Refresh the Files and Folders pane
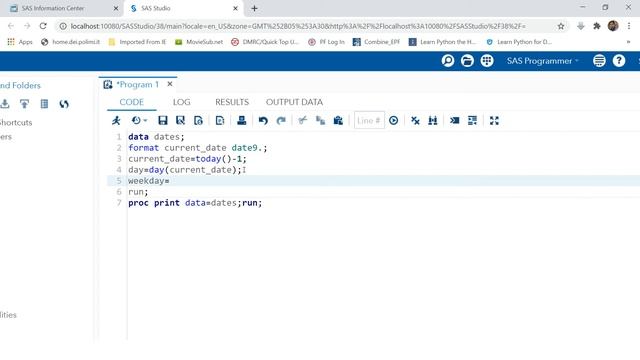Image resolution: width=640 pixels, height=360 pixels. [x=64, y=104]
